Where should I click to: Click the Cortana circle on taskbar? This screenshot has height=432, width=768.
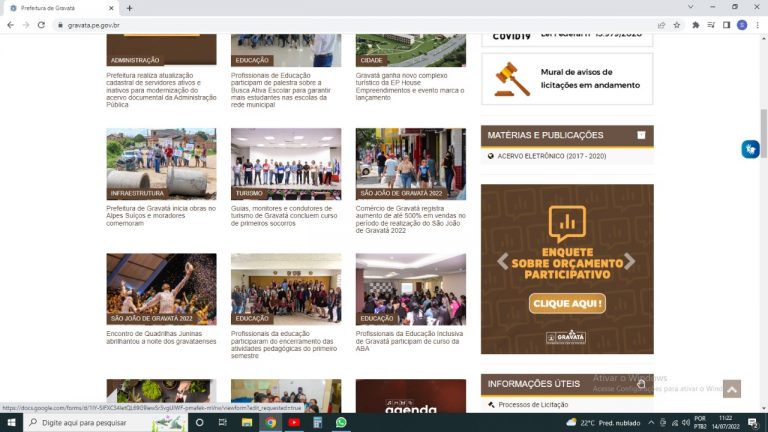tap(199, 422)
